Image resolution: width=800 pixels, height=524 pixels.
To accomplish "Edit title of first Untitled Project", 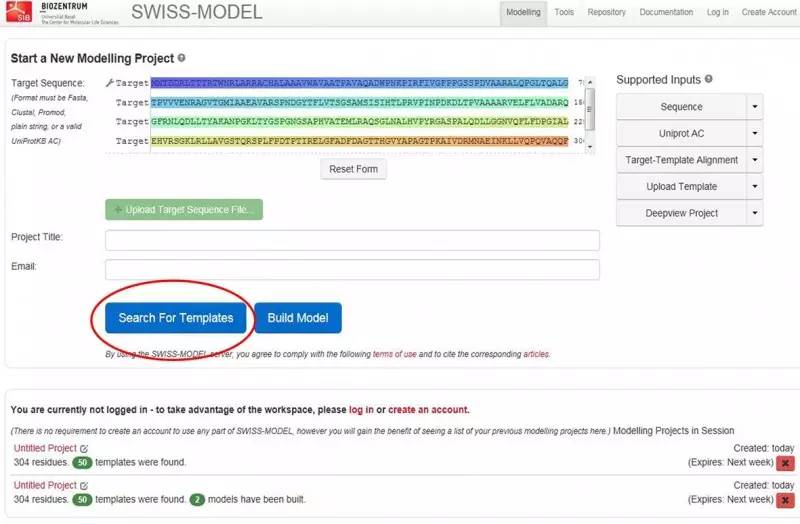I will pos(84,449).
